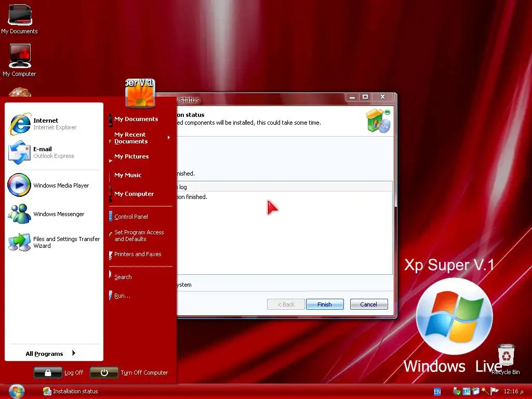
Task: Click the EN language indicator in the tray
Action: (x=437, y=392)
